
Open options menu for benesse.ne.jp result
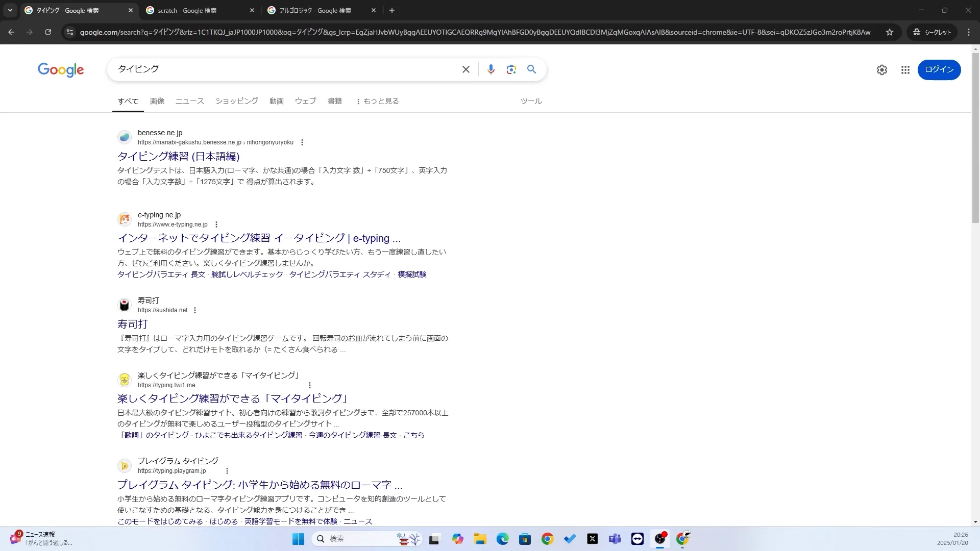coord(302,142)
